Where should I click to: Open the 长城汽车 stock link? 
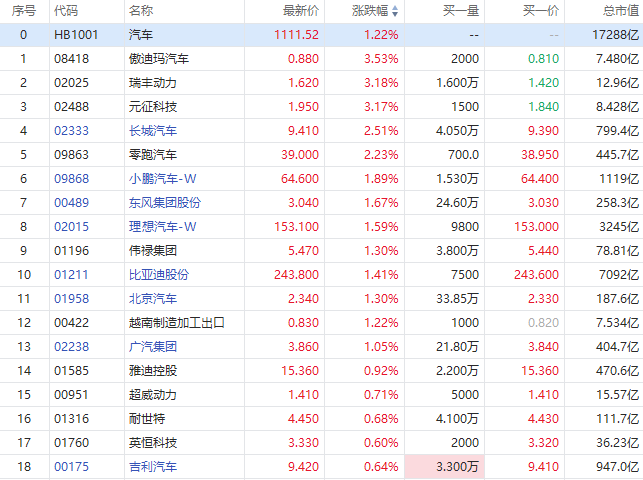click(x=153, y=131)
